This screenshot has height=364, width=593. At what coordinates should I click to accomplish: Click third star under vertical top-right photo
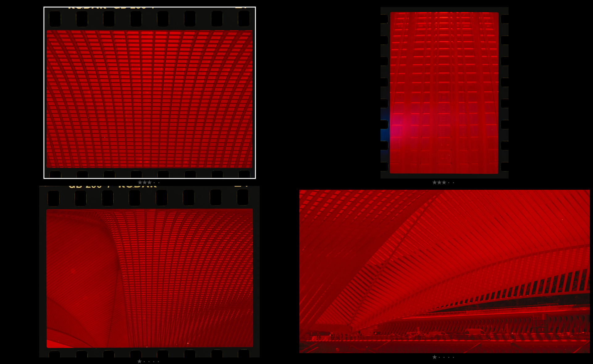[444, 182]
